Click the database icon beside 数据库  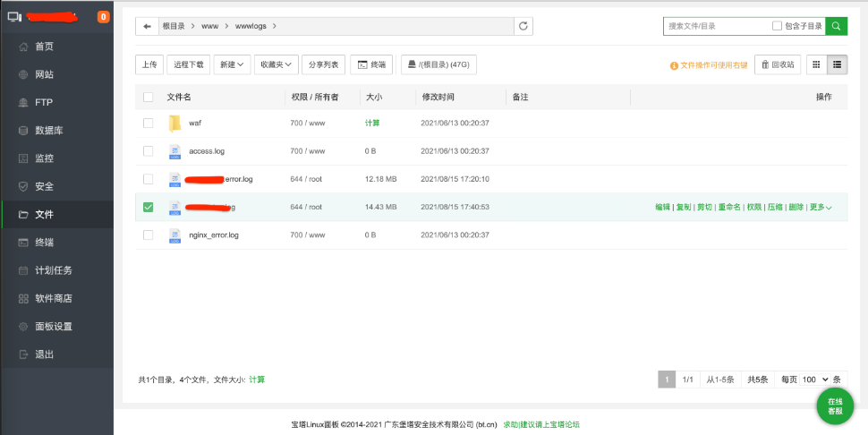(x=23, y=131)
